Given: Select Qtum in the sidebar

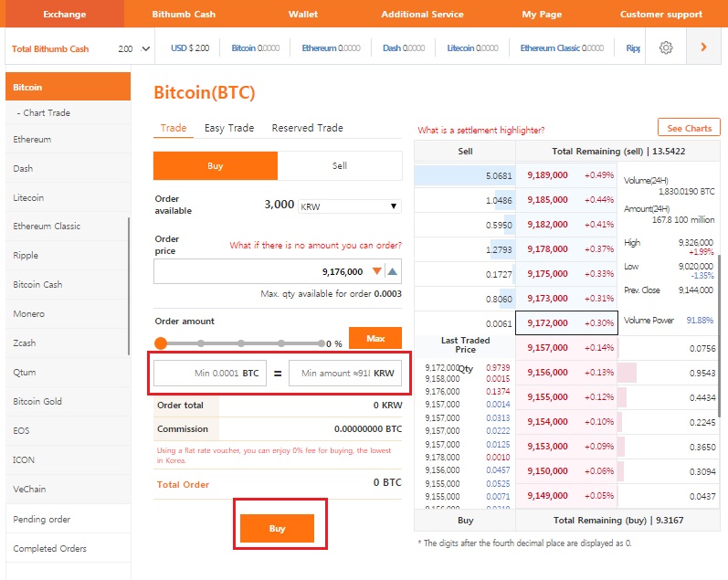Looking at the screenshot, I should coord(68,372).
